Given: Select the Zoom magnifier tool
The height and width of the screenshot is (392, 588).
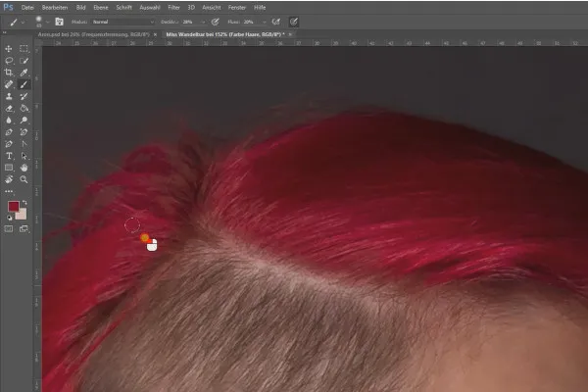Looking at the screenshot, I should (24, 179).
